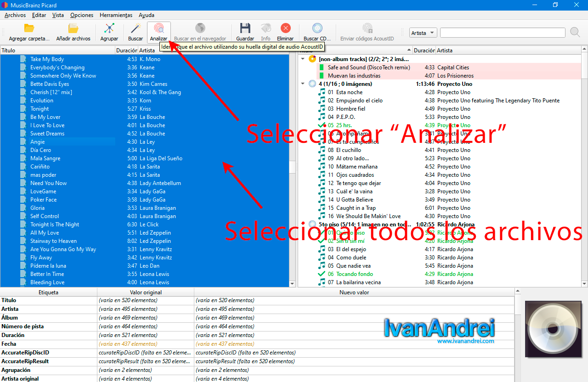Click the Añadir archivos toolbar icon

(73, 28)
